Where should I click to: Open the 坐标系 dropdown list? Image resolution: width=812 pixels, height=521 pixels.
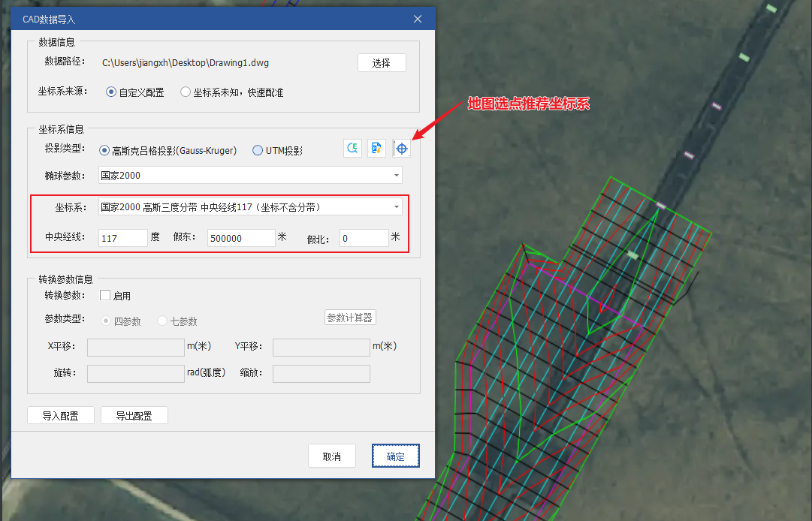pyautogui.click(x=396, y=207)
